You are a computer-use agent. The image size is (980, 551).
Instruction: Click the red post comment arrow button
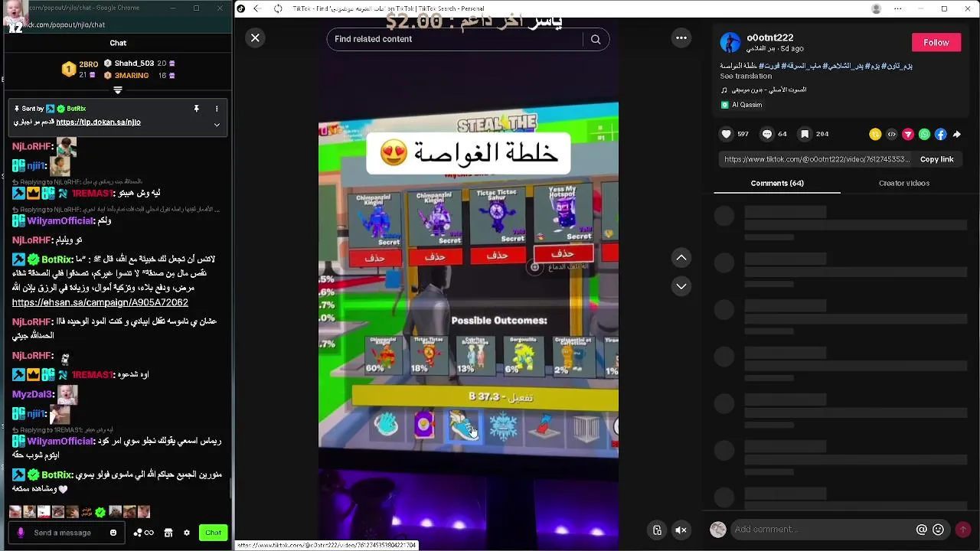point(963,530)
